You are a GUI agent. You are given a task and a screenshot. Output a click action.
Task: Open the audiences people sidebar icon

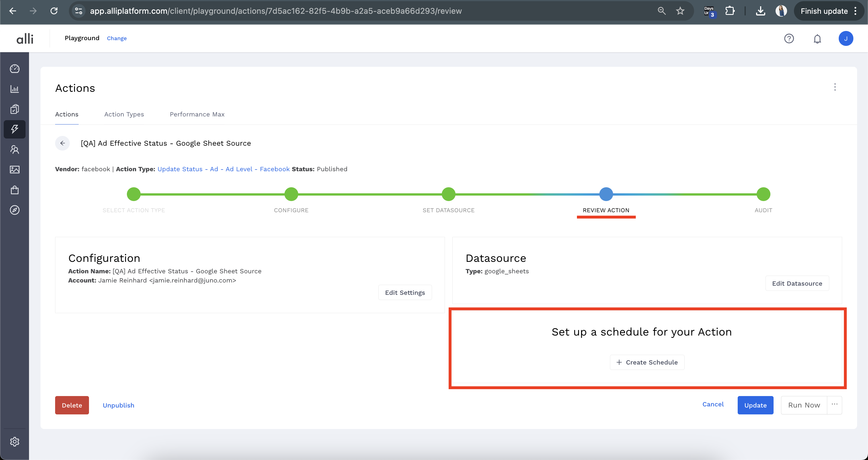tap(14, 149)
